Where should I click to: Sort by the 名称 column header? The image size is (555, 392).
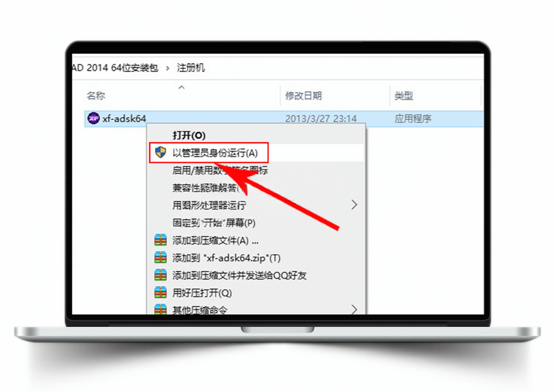[96, 95]
